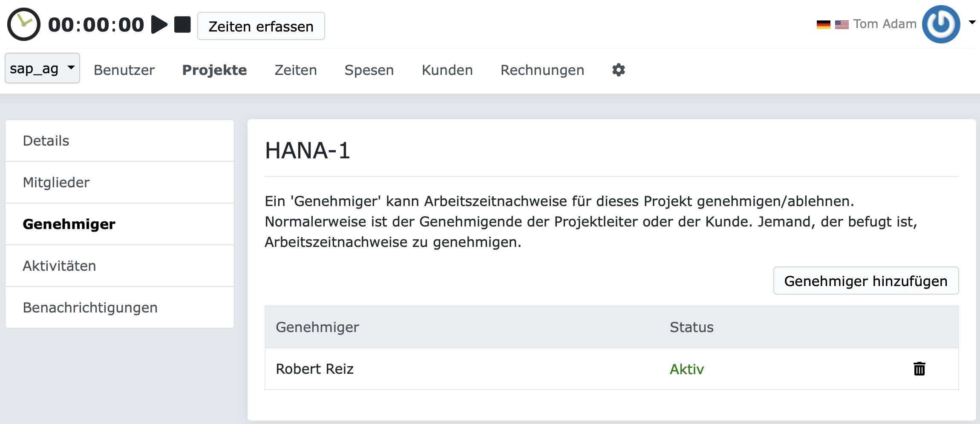Click the clock timer icon
The height and width of the screenshot is (424, 980).
click(24, 25)
